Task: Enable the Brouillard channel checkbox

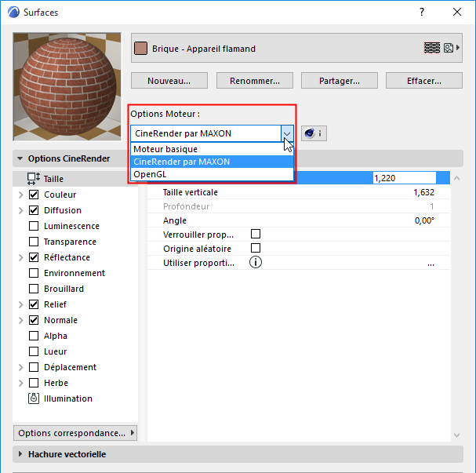Action: click(34, 289)
